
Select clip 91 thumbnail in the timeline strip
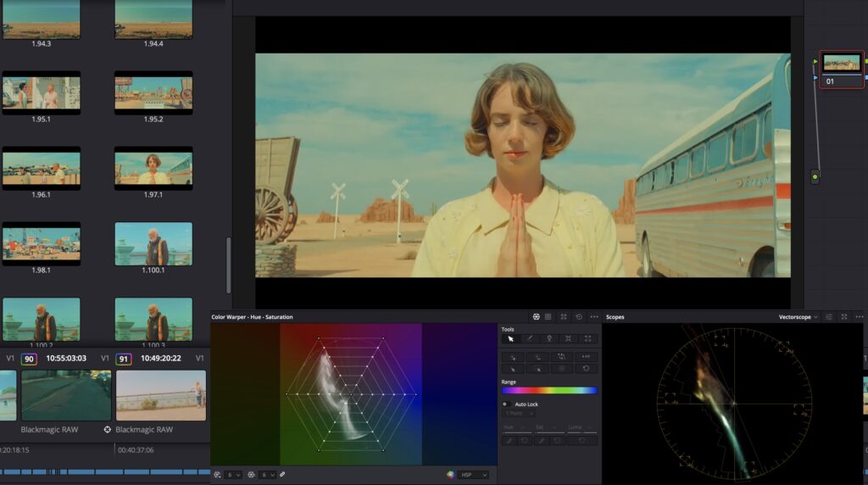[x=161, y=395]
